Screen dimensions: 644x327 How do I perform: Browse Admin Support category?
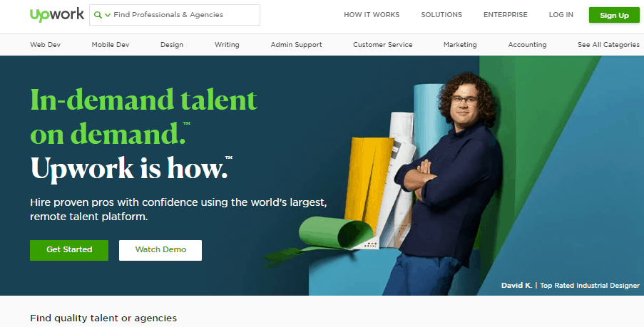pyautogui.click(x=296, y=45)
